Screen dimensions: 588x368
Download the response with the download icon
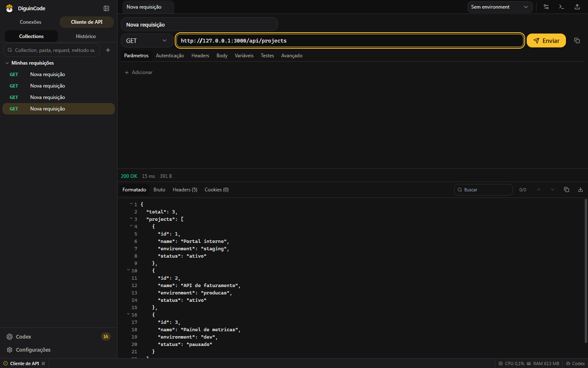(x=580, y=190)
